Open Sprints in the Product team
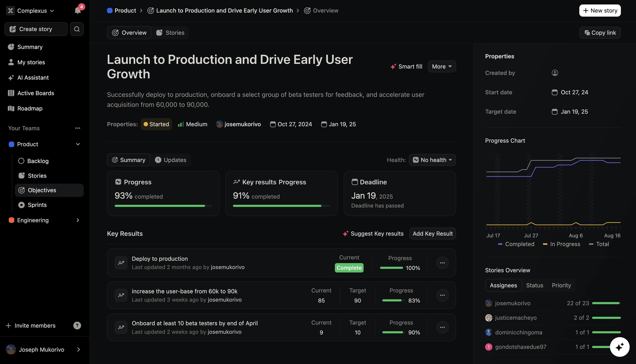The height and width of the screenshot is (364, 636). [x=37, y=205]
